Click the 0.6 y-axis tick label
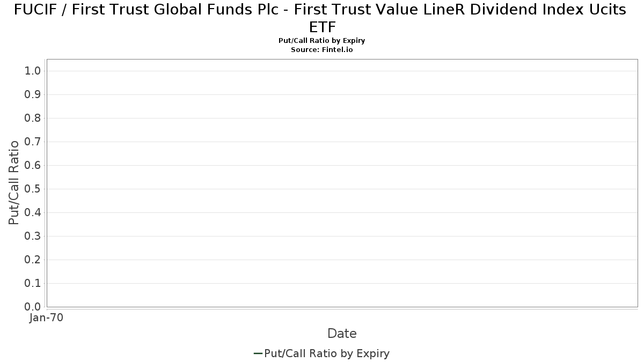644x362 pixels. click(33, 165)
